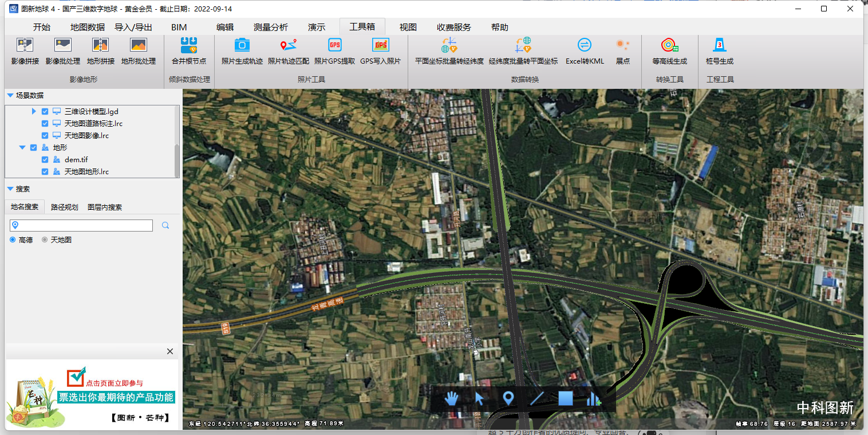Choose the placemark pin tool on map
Screen dimensions: 868x435
click(508, 398)
